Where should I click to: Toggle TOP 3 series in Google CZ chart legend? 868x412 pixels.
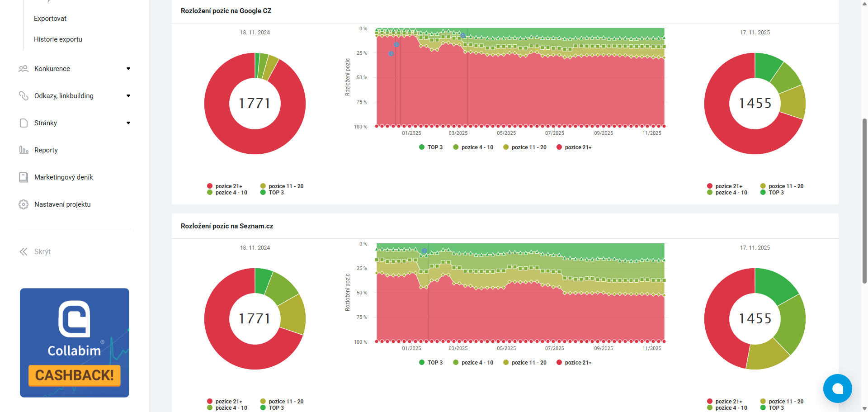click(x=431, y=147)
